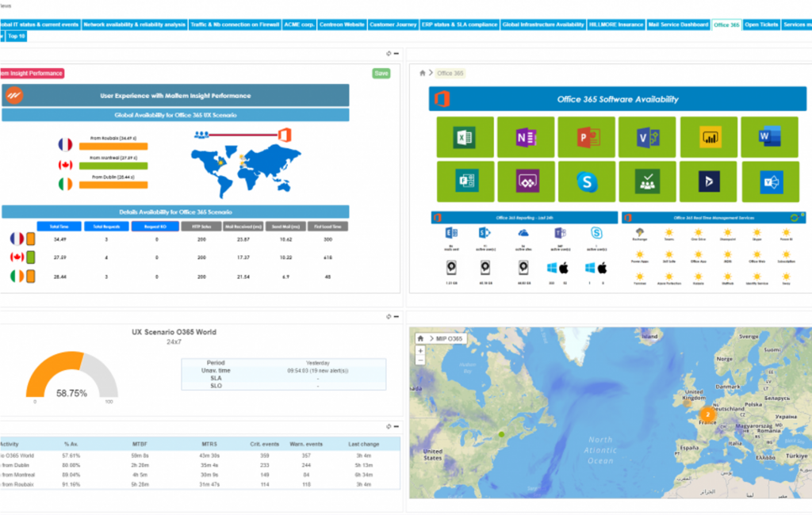
Task: Select the HILLMORE Insurance tab
Action: pyautogui.click(x=616, y=25)
